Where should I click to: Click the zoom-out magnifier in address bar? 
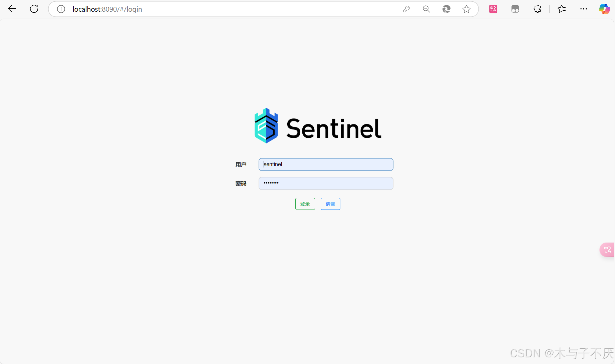click(x=426, y=9)
